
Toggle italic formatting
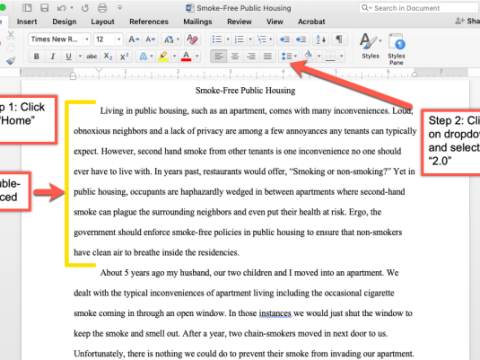click(53, 56)
